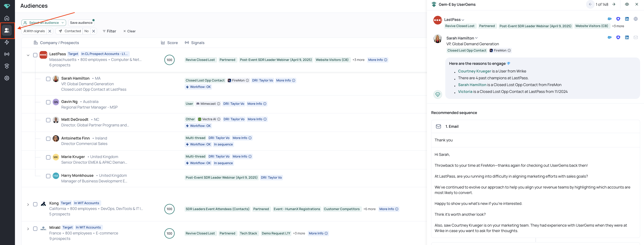
Task: Click the Outreach icon for LastPass account
Action: pos(618,19)
